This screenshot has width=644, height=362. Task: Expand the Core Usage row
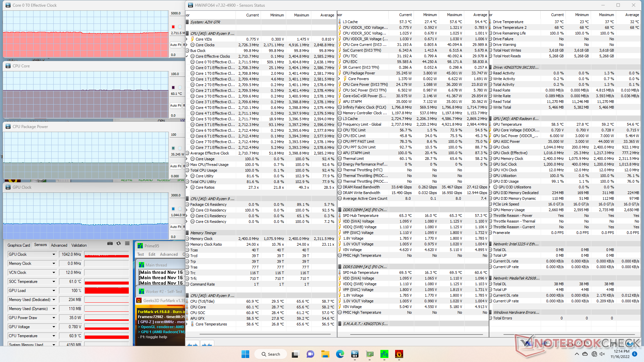pos(187,159)
